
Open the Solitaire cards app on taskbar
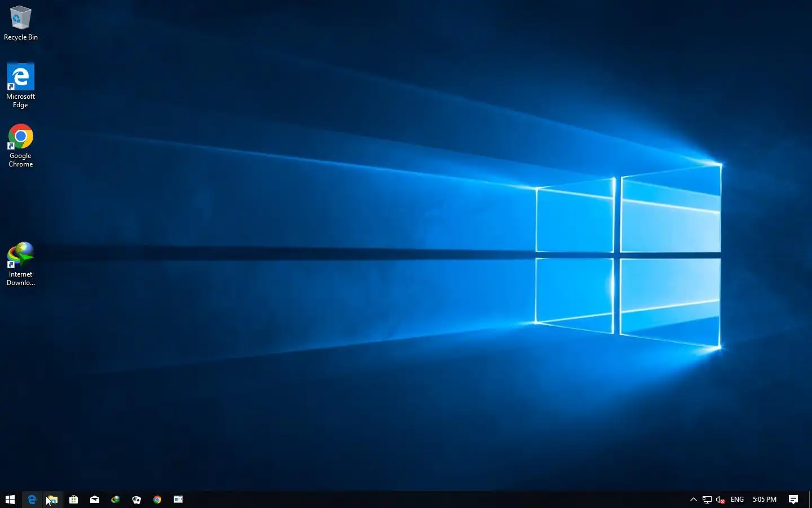point(136,500)
